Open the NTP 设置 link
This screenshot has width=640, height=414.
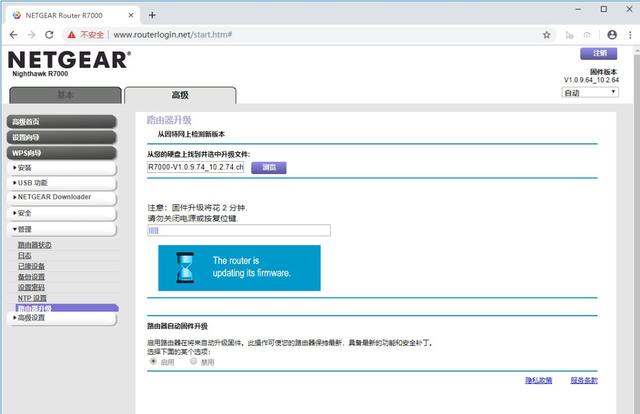tap(32, 298)
